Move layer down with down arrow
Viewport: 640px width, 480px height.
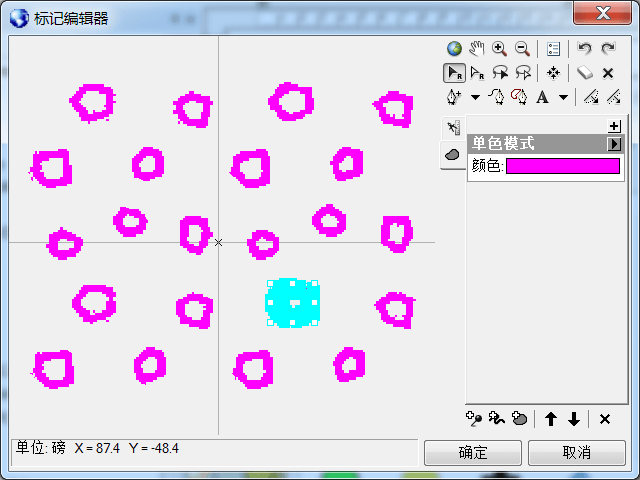tap(574, 419)
